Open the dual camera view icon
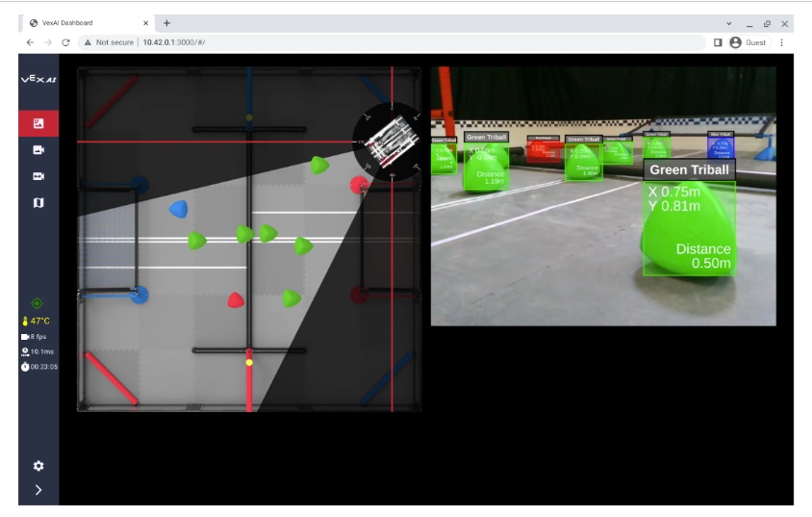 pyautogui.click(x=38, y=176)
